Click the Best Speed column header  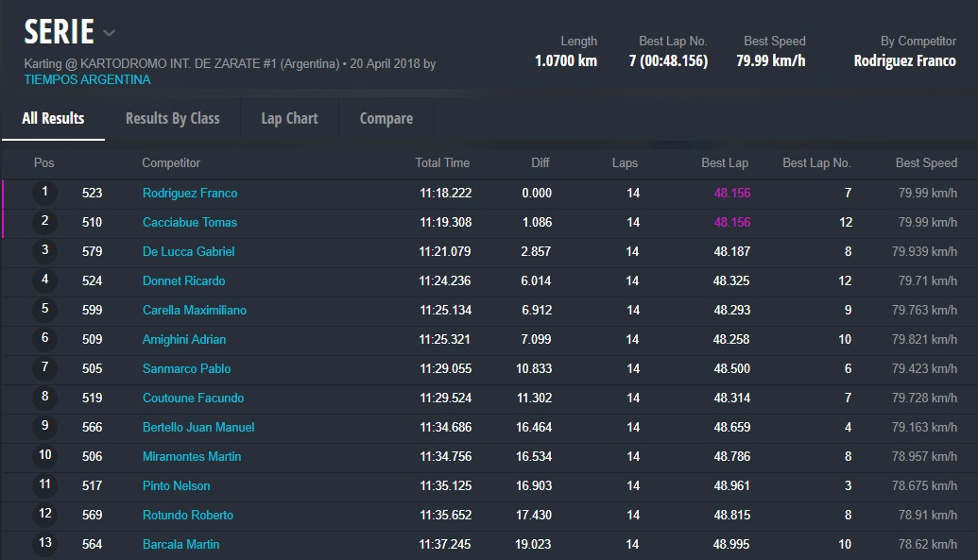coord(926,162)
